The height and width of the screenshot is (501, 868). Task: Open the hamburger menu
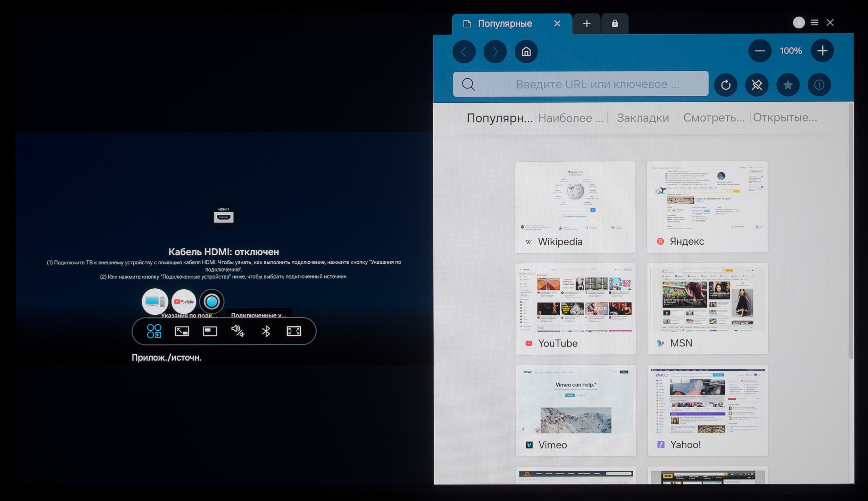coord(815,23)
